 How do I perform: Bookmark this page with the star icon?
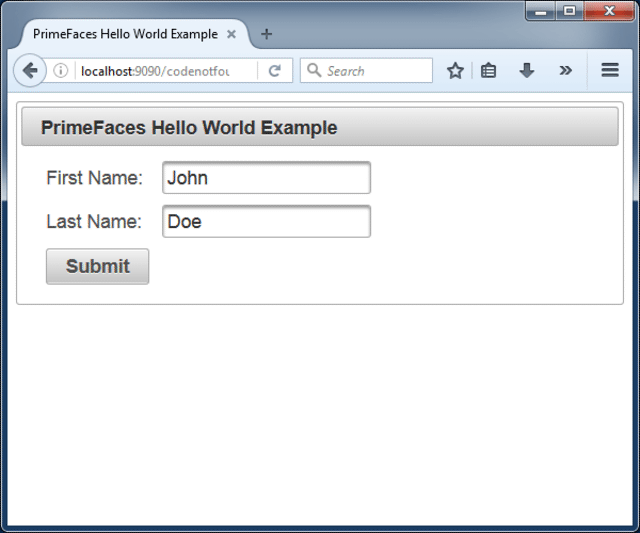[x=455, y=71]
